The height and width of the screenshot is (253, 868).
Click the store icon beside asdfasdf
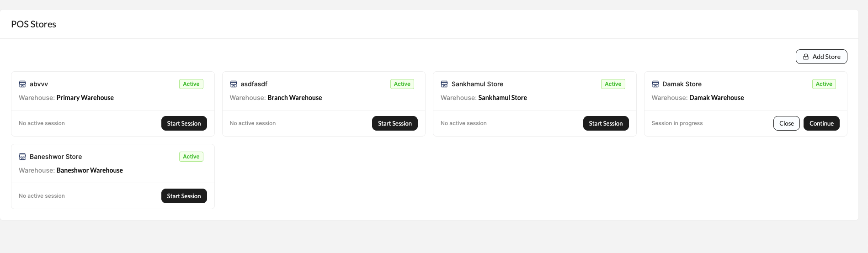click(234, 84)
